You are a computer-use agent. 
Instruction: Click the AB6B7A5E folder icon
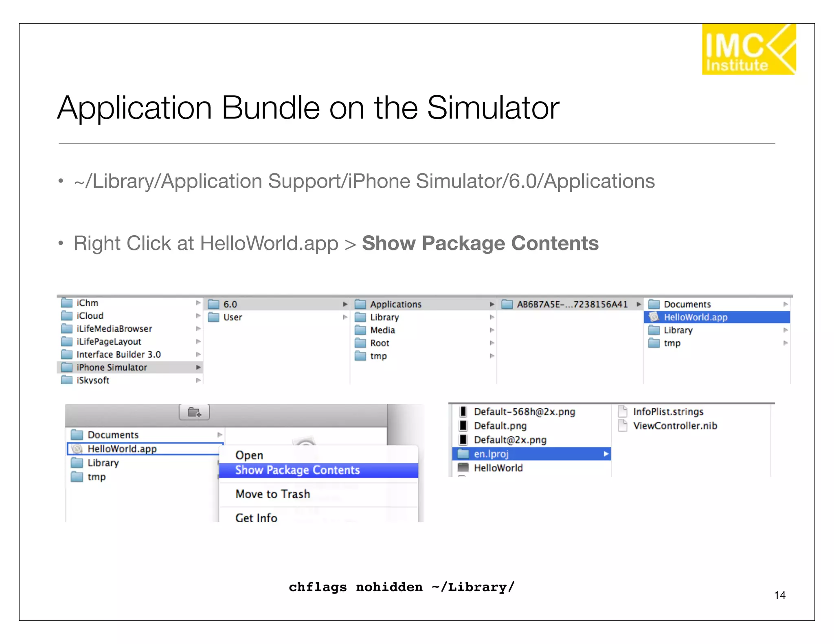(x=507, y=304)
